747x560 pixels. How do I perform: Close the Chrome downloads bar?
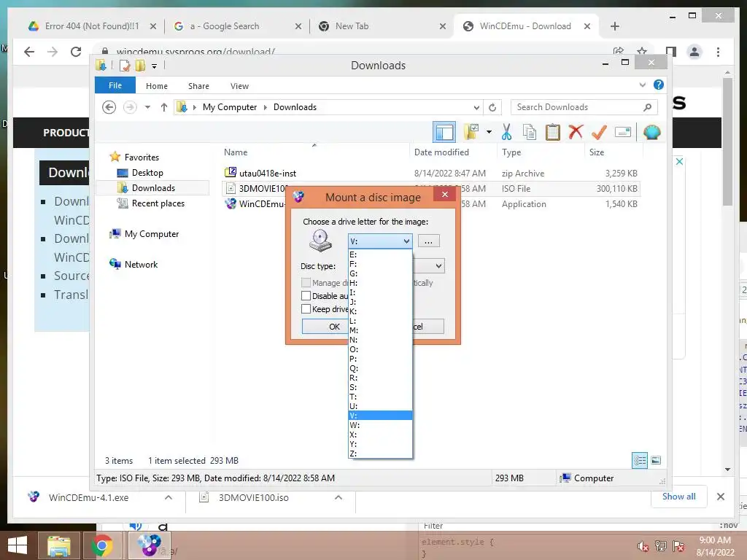(x=720, y=497)
